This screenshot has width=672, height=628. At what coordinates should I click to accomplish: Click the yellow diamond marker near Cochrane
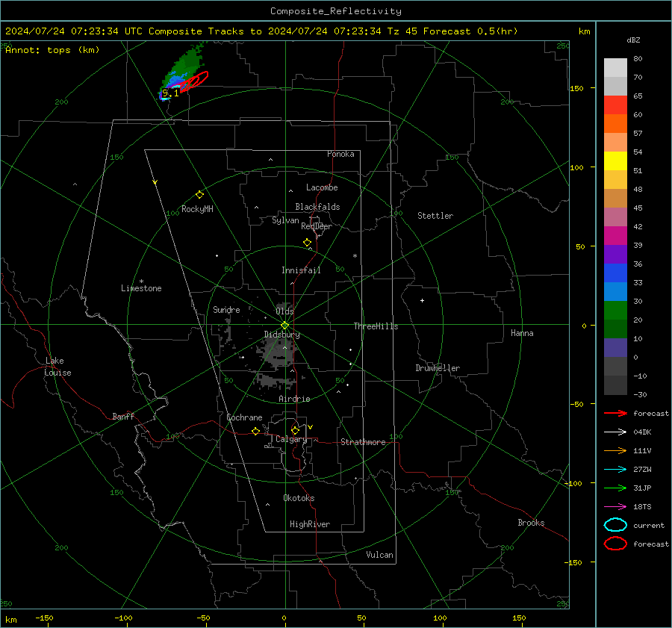(x=255, y=431)
